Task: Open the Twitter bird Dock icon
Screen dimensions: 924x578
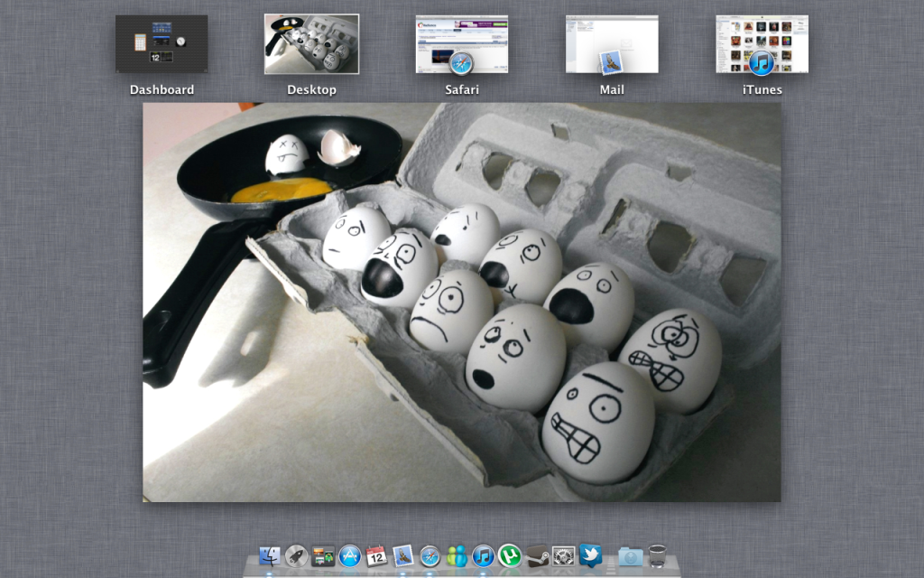Action: pyautogui.click(x=590, y=555)
